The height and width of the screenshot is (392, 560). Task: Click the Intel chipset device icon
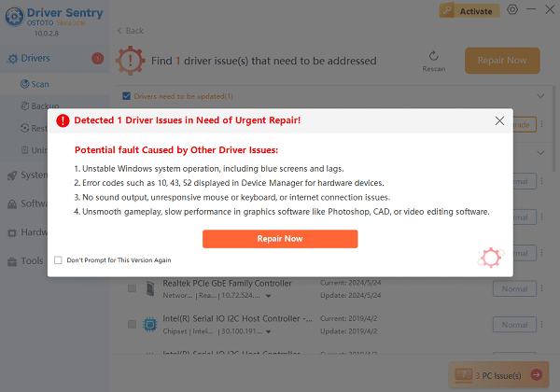pyautogui.click(x=150, y=325)
